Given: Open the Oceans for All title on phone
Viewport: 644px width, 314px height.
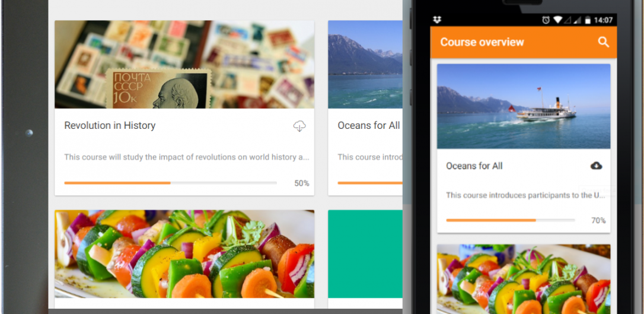Looking at the screenshot, I should (x=474, y=166).
